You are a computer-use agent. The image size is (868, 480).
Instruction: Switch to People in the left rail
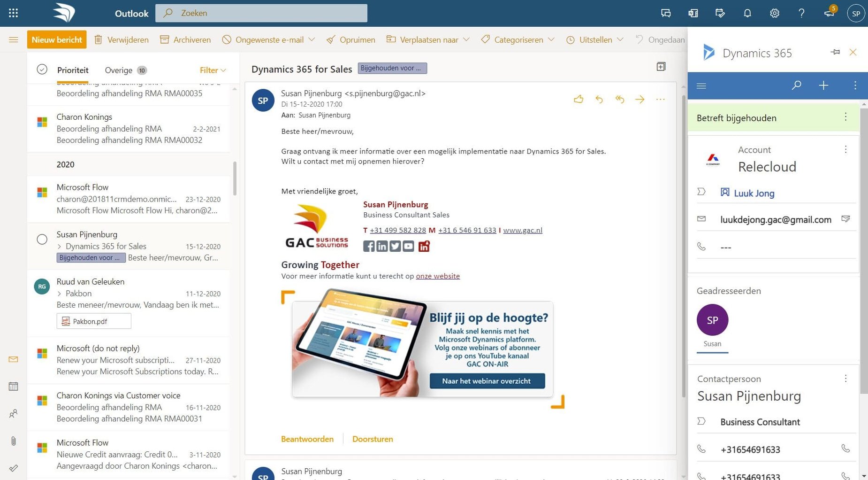point(14,414)
